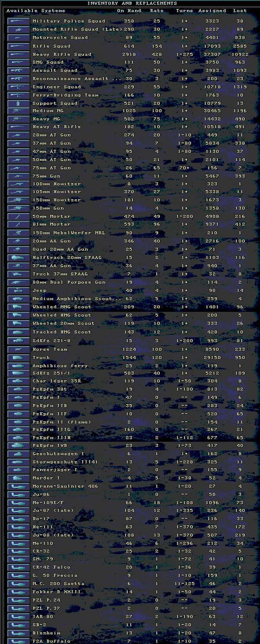
Task: Select the Wheeled MMG Scout icon
Action: click(19, 307)
